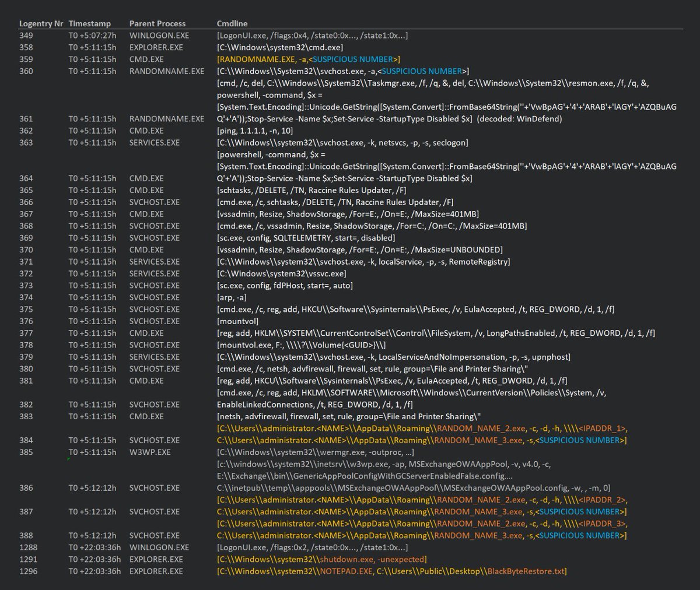Select the w3wp.exe MSExchangeOWAAppPool command line
Viewport: 700px width, 590px height.
(414, 476)
